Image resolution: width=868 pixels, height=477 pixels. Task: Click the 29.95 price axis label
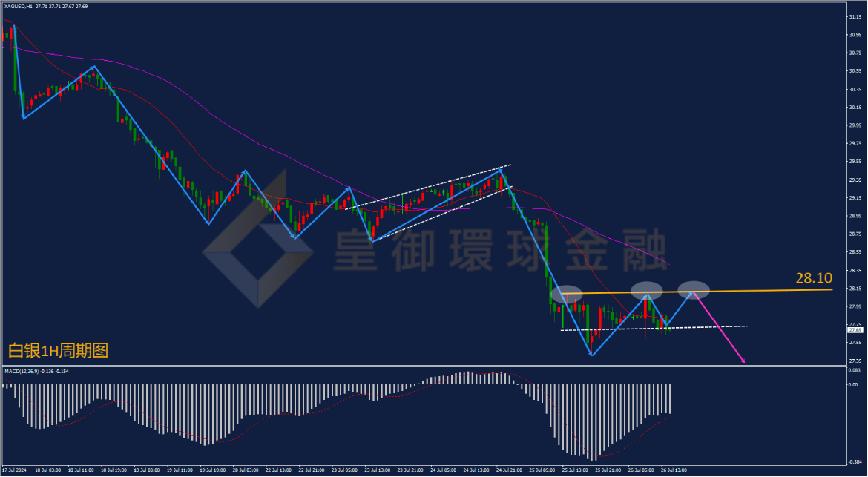pyautogui.click(x=855, y=125)
